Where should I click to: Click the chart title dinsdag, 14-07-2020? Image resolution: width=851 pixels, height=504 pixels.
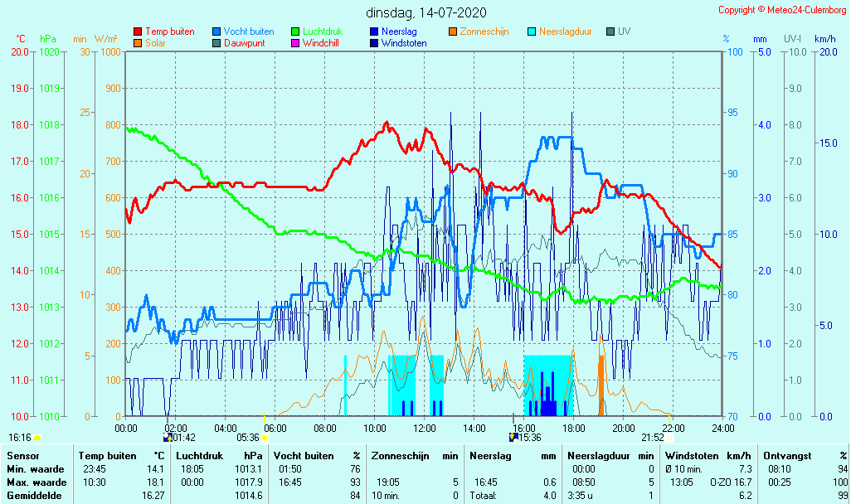click(426, 12)
